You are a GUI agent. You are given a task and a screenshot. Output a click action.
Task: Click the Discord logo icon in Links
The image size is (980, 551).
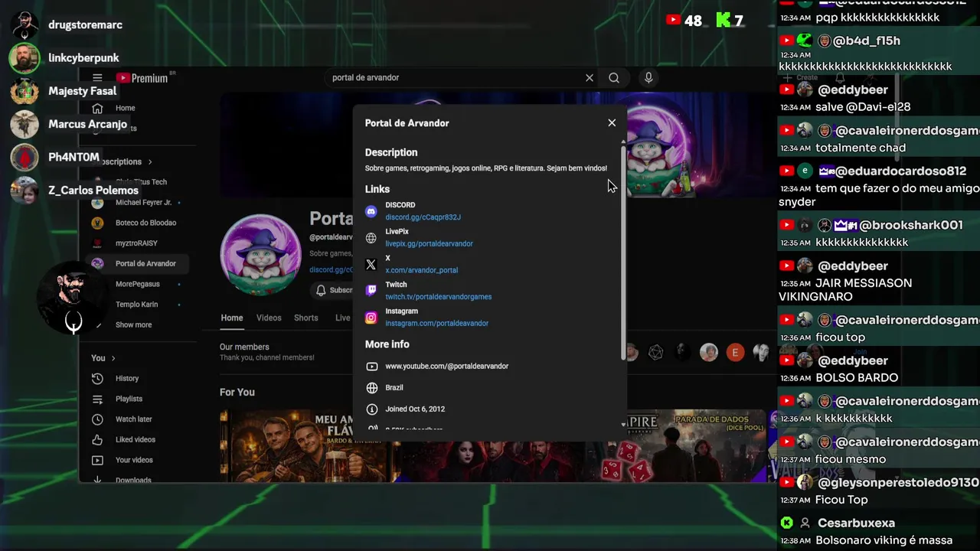[371, 211]
